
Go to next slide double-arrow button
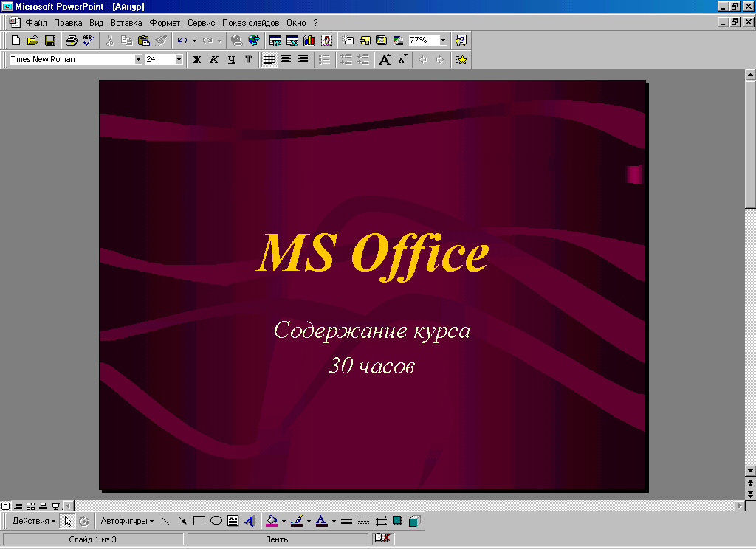(x=750, y=494)
